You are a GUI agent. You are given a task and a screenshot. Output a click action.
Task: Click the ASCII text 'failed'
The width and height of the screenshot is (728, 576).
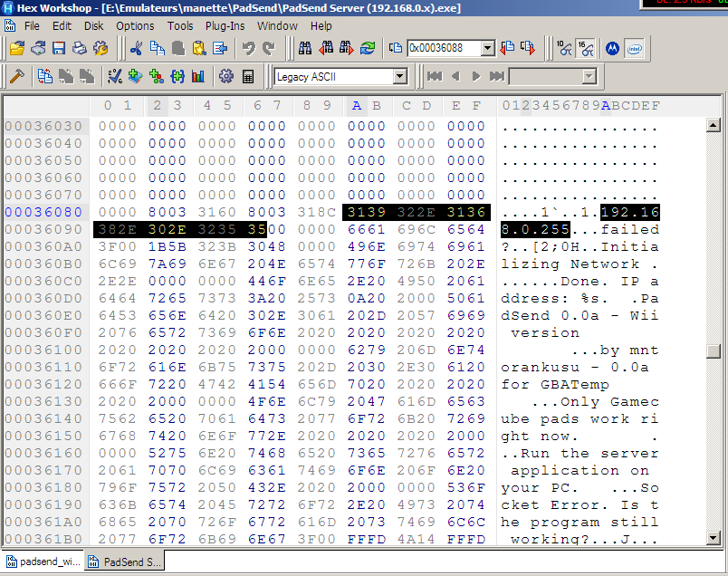click(629, 229)
